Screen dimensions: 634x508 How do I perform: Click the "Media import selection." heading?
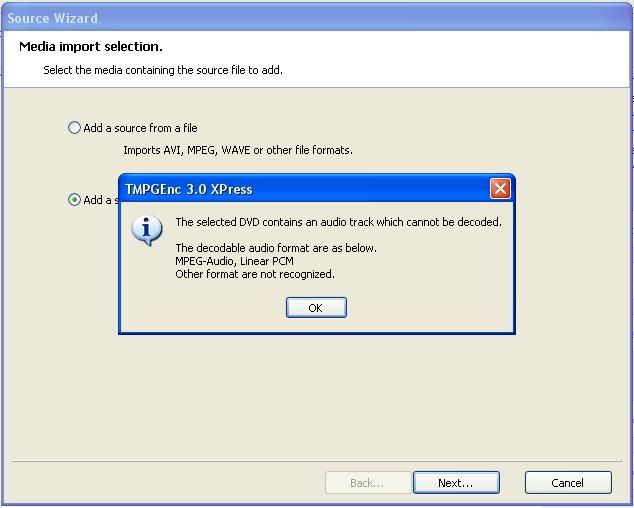tap(91, 47)
